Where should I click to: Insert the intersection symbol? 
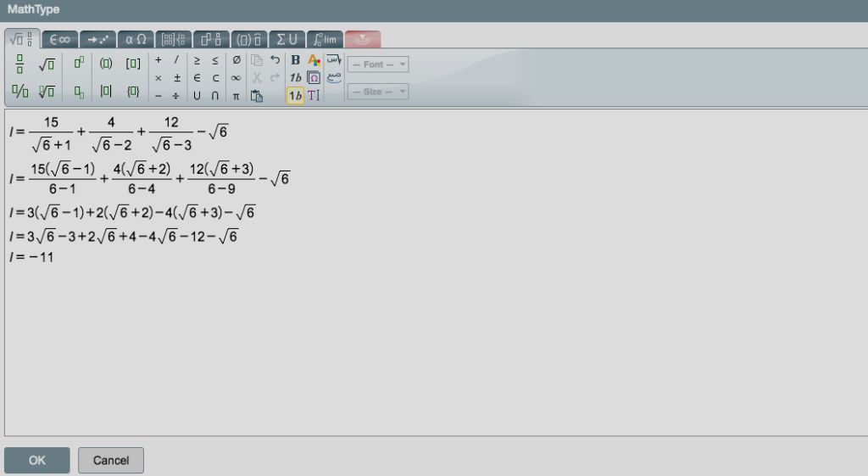coord(215,96)
